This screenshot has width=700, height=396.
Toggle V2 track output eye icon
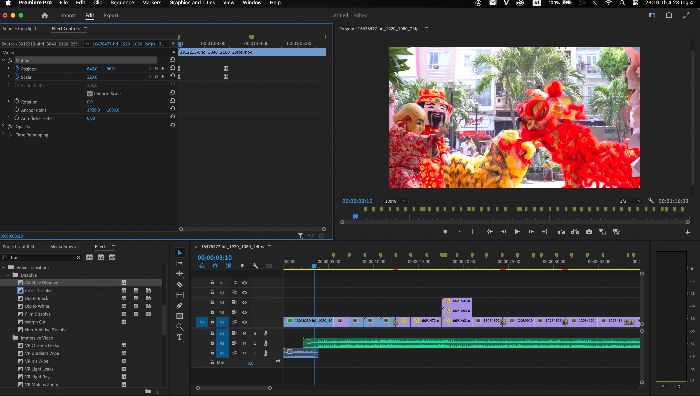click(244, 312)
